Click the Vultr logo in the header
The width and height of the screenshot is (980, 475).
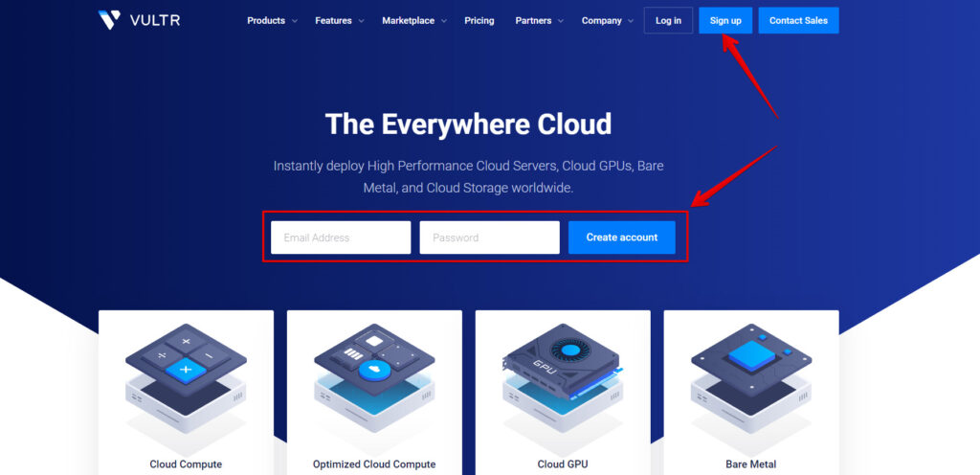pos(139,20)
